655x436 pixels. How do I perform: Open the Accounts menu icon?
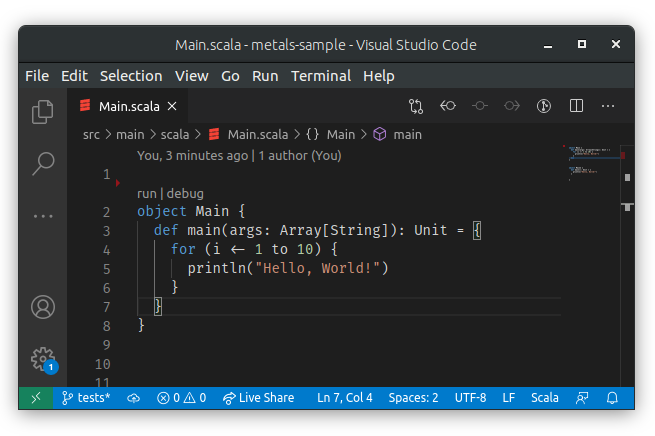[42, 307]
